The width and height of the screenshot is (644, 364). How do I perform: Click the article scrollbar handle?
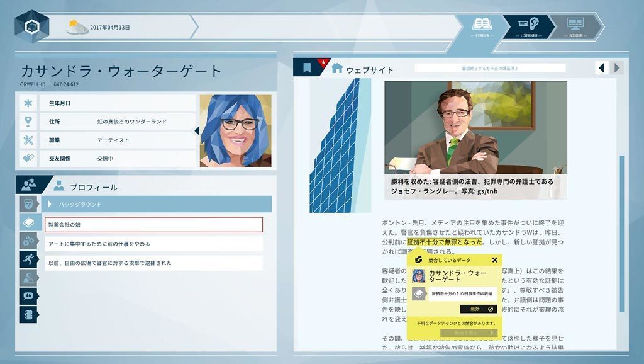click(x=622, y=234)
